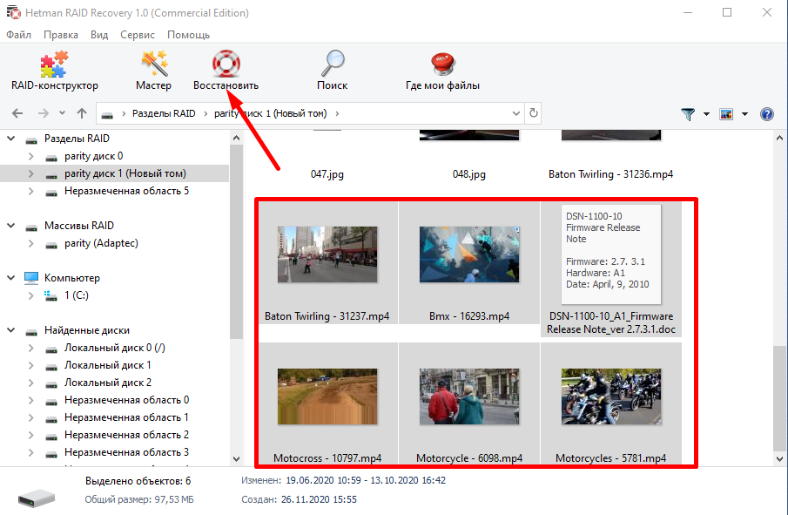788x515 pixels.
Task: Select DSN-1100-10 Firmware Release Note document
Action: (611, 254)
